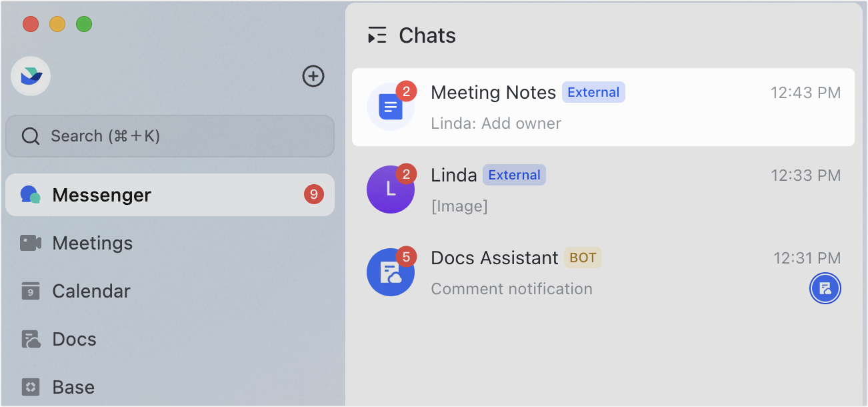868x407 pixels.
Task: Click the Chats header title
Action: tap(427, 35)
